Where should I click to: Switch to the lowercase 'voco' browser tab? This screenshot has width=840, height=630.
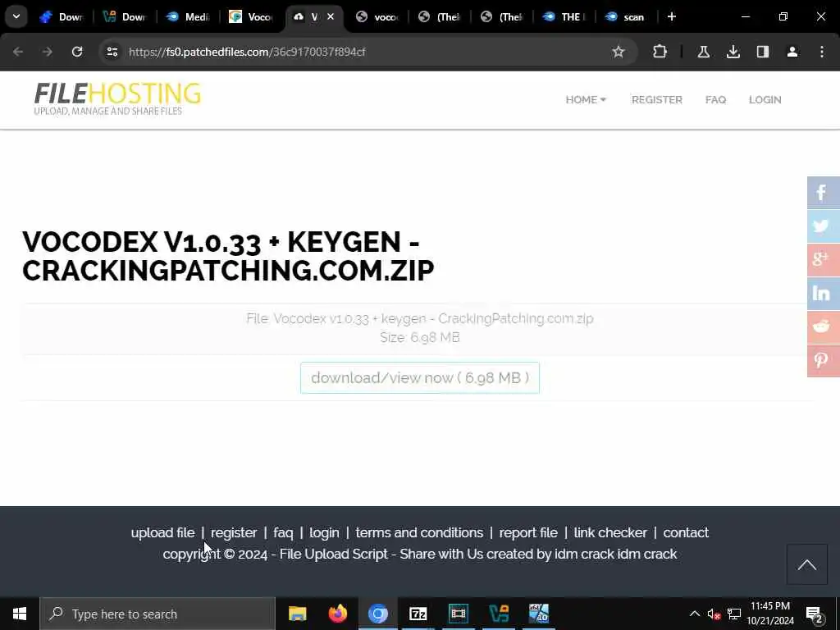point(378,16)
